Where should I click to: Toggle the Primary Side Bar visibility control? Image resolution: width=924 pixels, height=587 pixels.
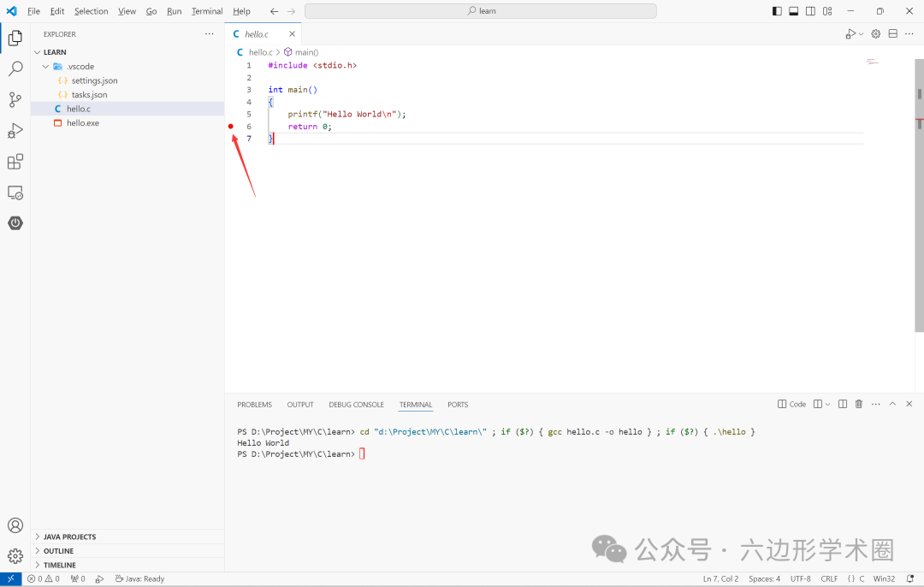click(x=776, y=10)
